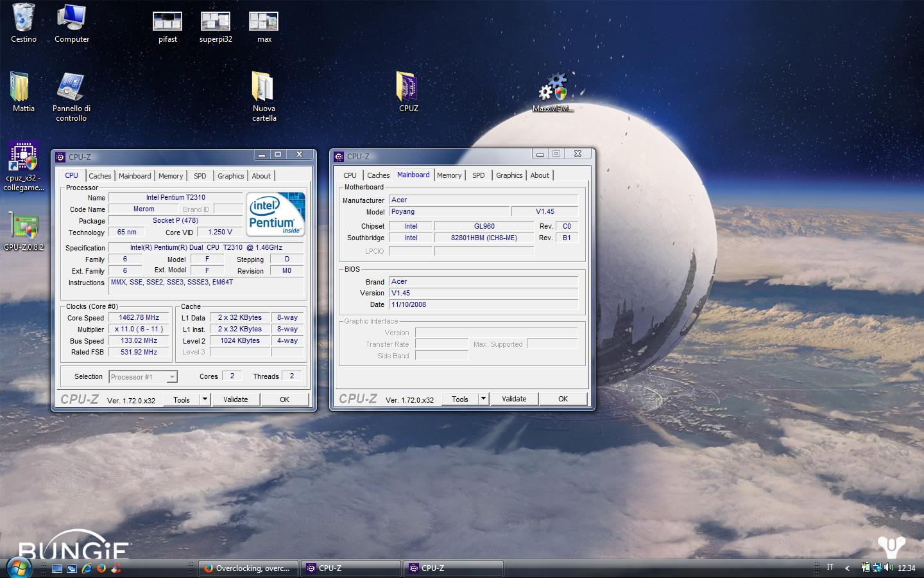This screenshot has width=924, height=578.
Task: Click the Code Name value Merom
Action: tap(144, 209)
